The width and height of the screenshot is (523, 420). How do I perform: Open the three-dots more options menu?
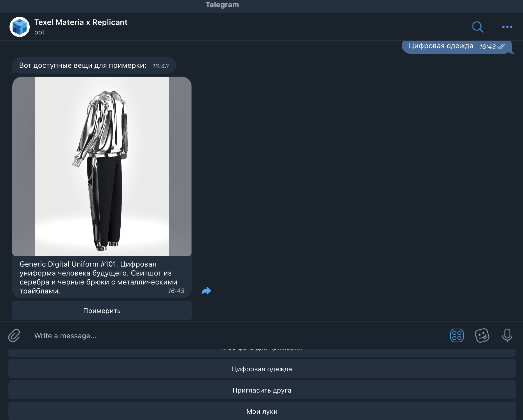[507, 27]
